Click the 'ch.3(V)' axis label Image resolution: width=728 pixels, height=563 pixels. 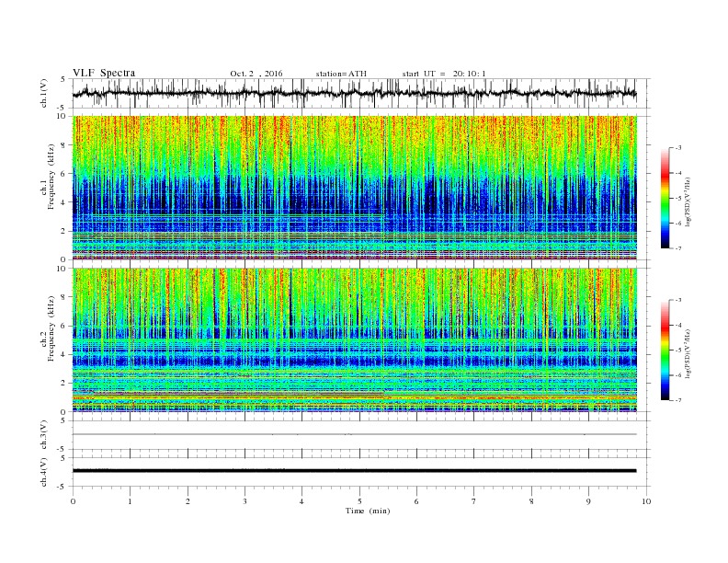[44, 435]
